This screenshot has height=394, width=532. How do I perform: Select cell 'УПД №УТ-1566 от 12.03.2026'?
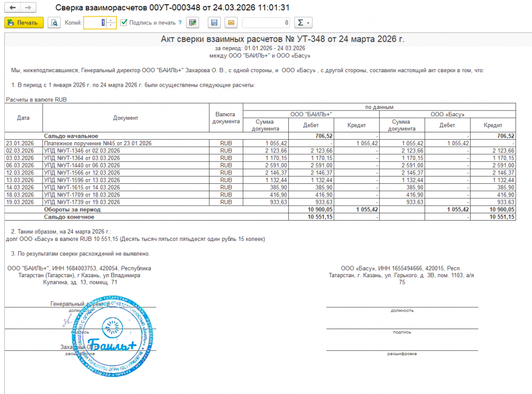coord(126,172)
